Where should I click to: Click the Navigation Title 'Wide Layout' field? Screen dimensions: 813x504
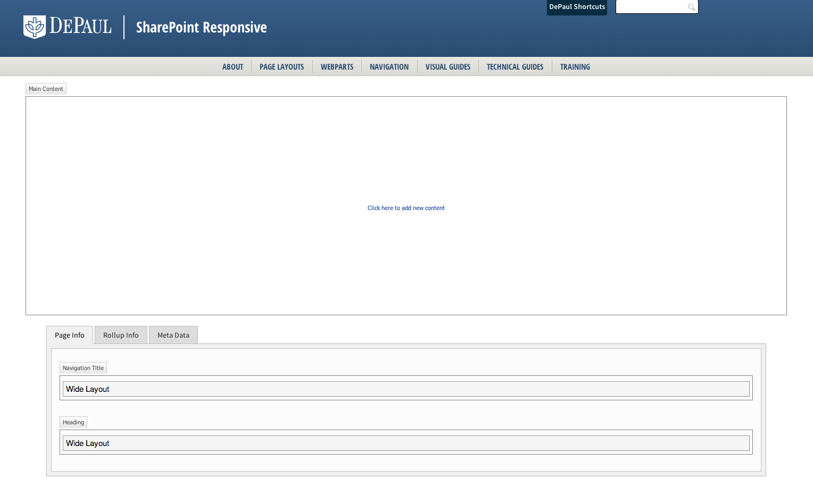406,389
